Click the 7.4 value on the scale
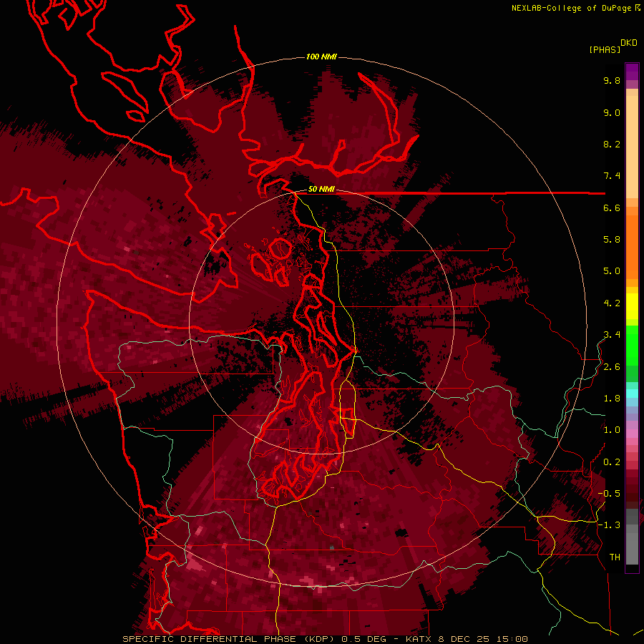644x644 pixels. tap(612, 176)
